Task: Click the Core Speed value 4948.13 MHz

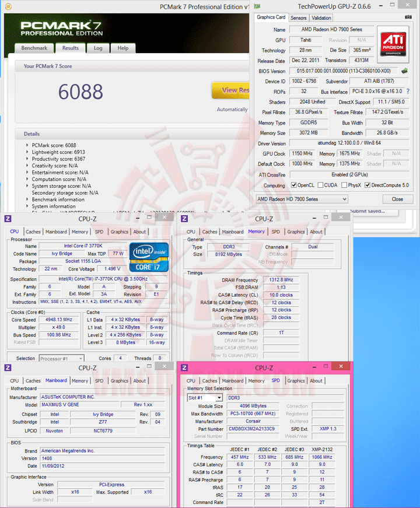Action: coord(59,320)
